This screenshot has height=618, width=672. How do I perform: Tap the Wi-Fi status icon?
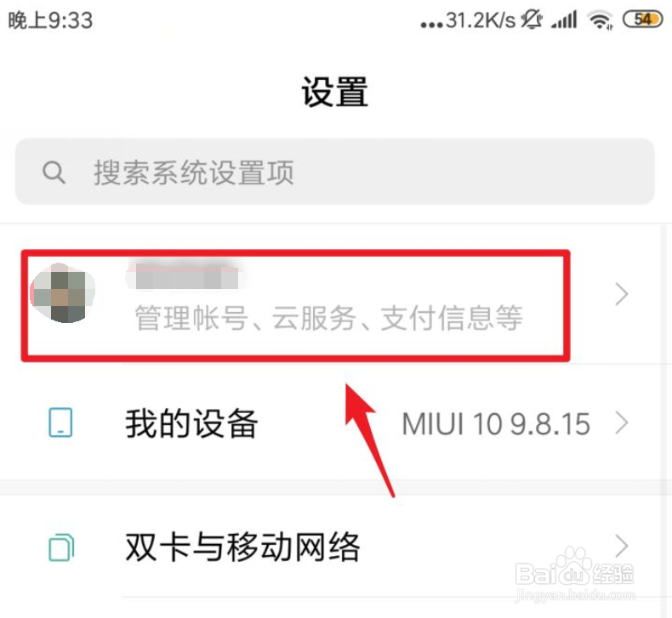601,20
